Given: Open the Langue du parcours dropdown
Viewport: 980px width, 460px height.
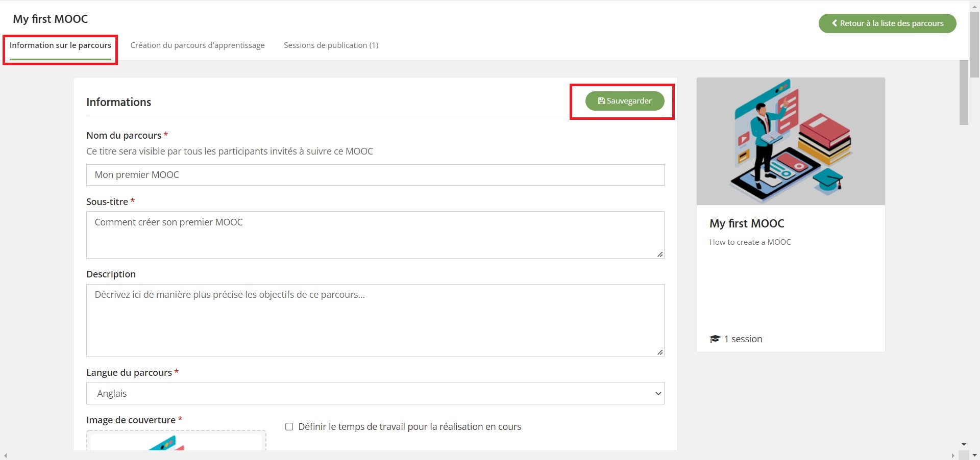Looking at the screenshot, I should [375, 393].
